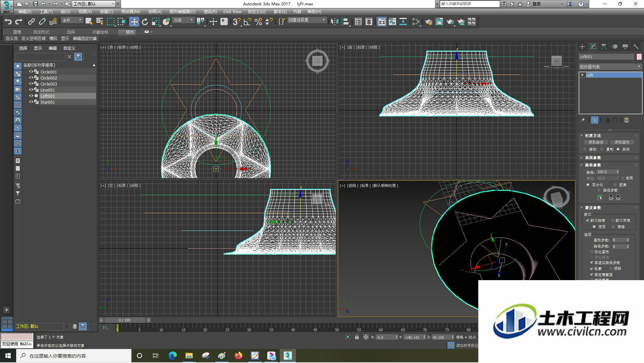
Task: Click the Bind to Space Warp icon
Action: click(53, 22)
